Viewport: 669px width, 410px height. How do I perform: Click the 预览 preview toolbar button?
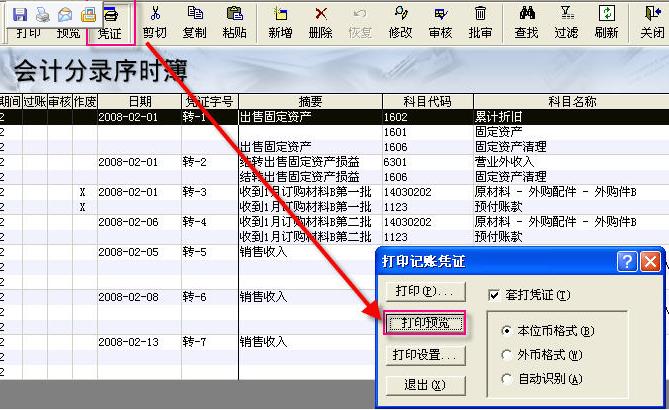pos(68,33)
